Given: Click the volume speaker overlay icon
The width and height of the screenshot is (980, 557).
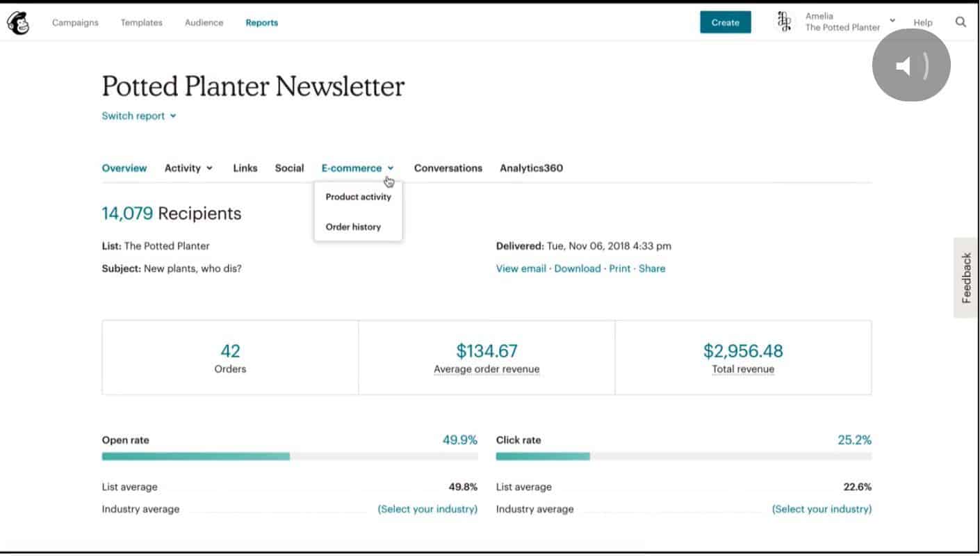Looking at the screenshot, I should click(x=910, y=66).
